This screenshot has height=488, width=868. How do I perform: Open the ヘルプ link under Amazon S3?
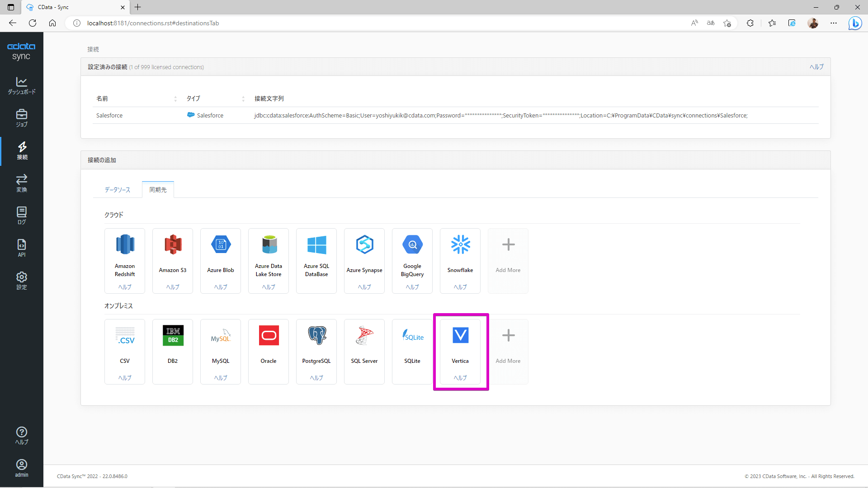point(173,287)
